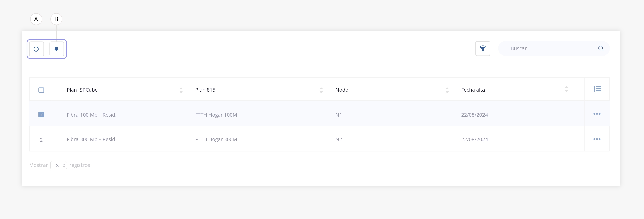Open three-dot menu for Fibra 300 Mb row
The width and height of the screenshot is (644, 219).
597,139
